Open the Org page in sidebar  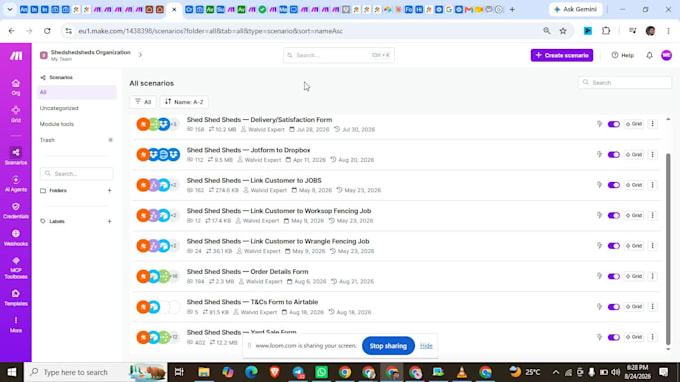tap(16, 87)
